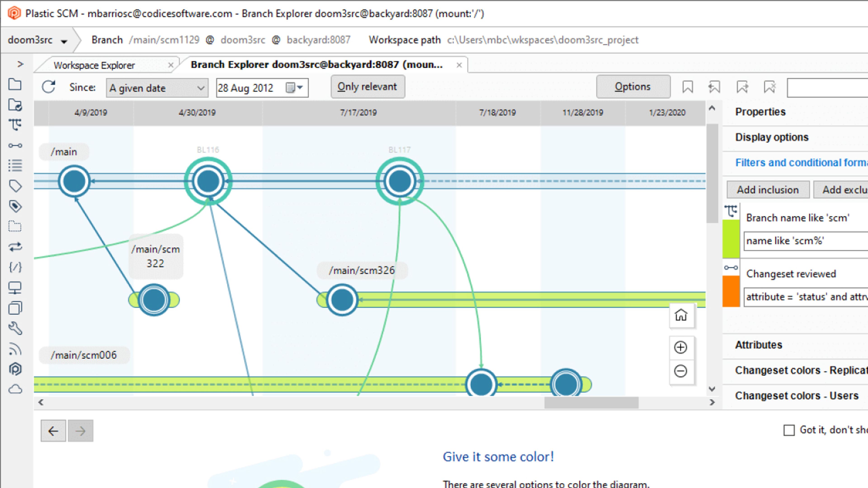This screenshot has width=868, height=488.
Task: Open the 'A given date' Since dropdown
Action: pos(157,88)
